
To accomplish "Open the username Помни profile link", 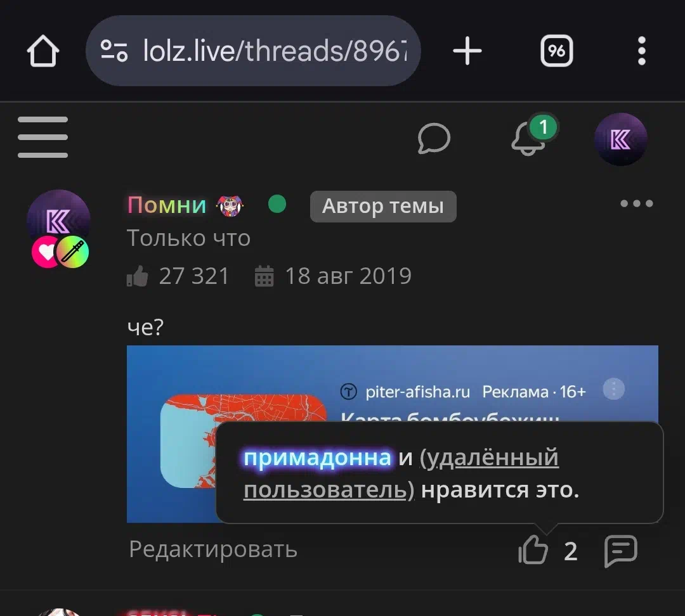I will click(x=166, y=205).
